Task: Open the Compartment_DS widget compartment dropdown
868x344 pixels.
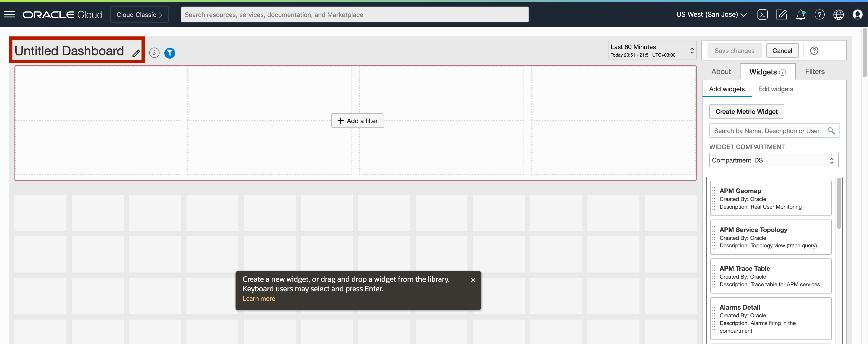Action: coord(773,160)
